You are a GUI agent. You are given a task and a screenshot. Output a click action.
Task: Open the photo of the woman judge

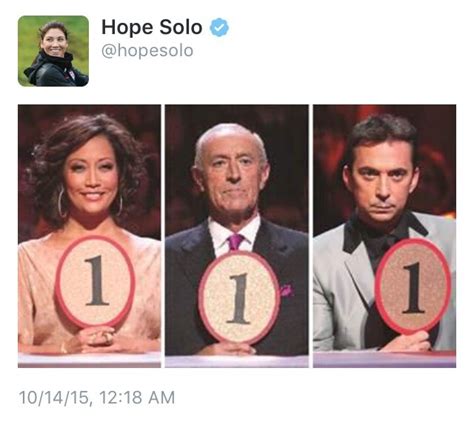pos(89,236)
